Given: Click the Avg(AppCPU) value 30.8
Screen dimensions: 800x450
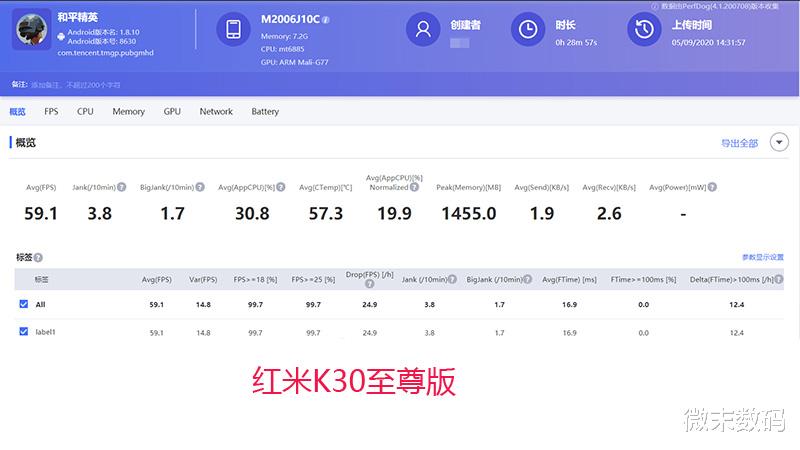Looking at the screenshot, I should 252,213.
